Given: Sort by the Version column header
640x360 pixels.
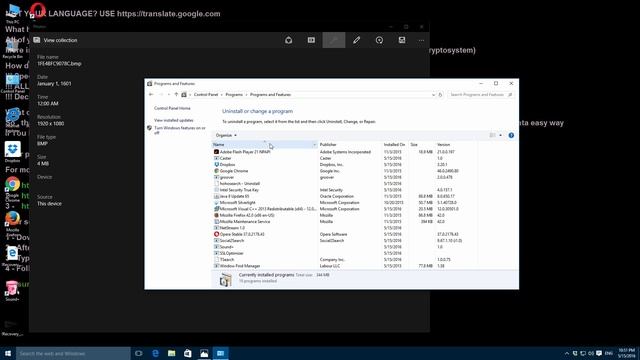Looking at the screenshot, I should point(456,144).
